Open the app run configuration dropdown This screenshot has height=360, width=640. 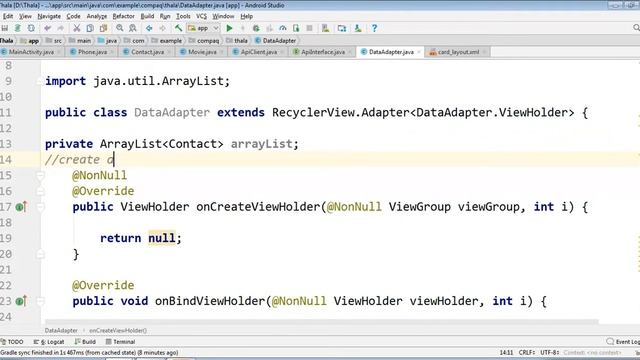[203, 28]
